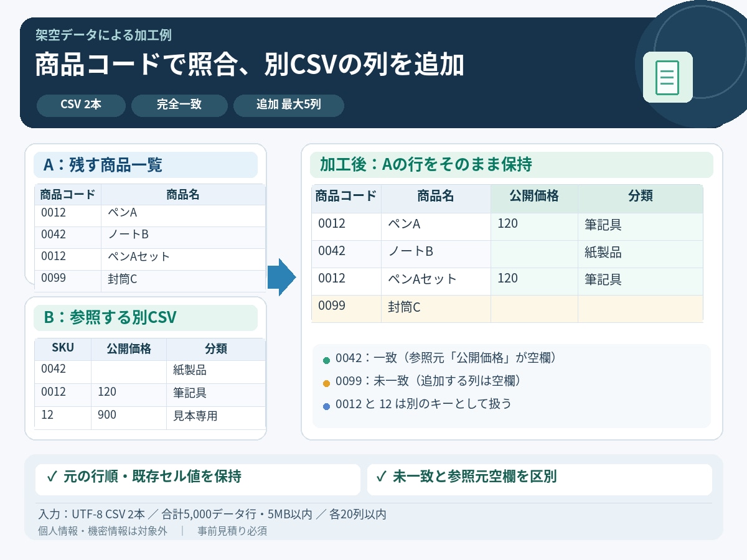
Task: Select the ペンAセット cell in the 加工後 table
Action: click(436, 281)
